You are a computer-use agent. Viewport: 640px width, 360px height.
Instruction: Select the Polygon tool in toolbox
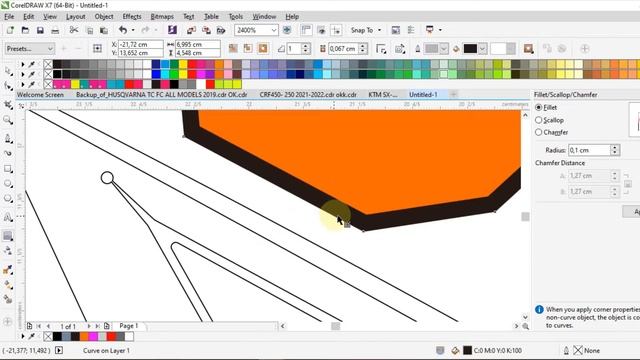coord(8,199)
